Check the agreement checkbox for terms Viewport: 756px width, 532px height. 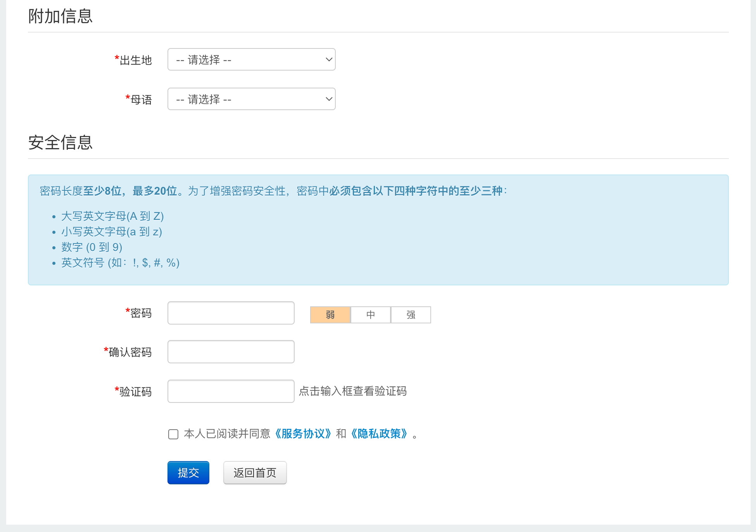173,434
